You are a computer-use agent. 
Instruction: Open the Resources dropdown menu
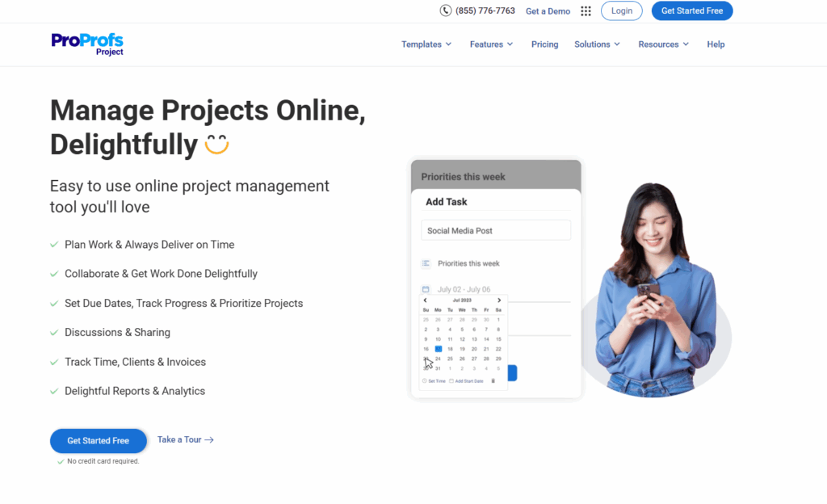(663, 44)
